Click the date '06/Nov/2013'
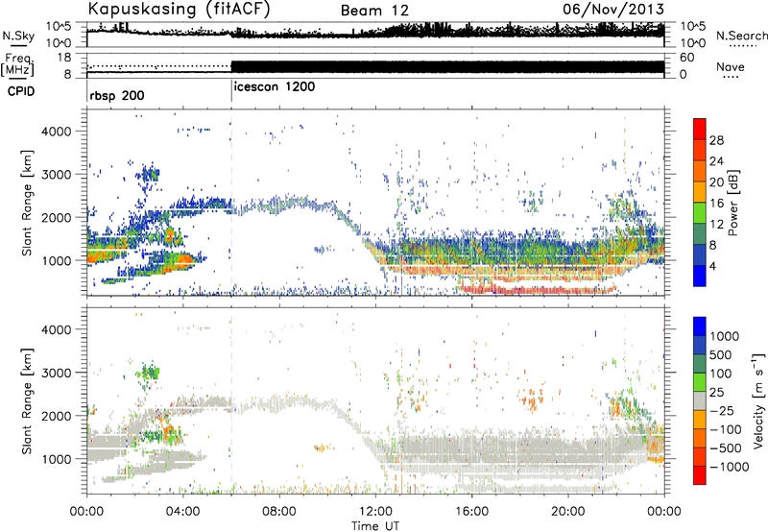The width and height of the screenshot is (768, 532). [x=613, y=10]
